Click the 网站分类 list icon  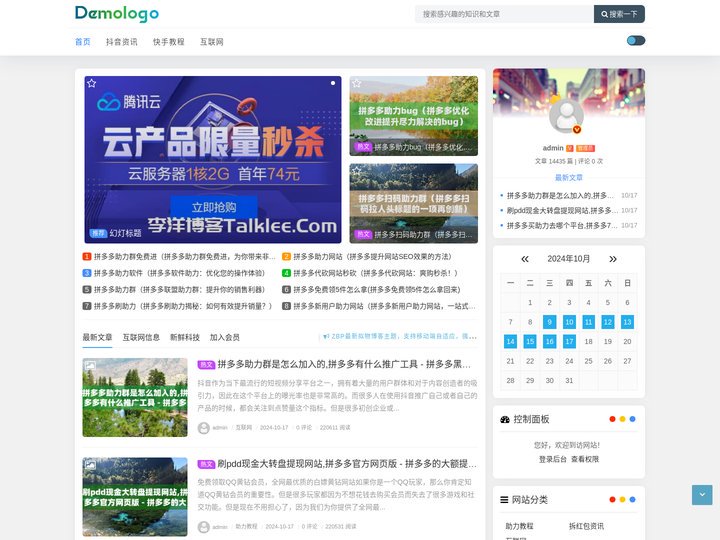504,500
